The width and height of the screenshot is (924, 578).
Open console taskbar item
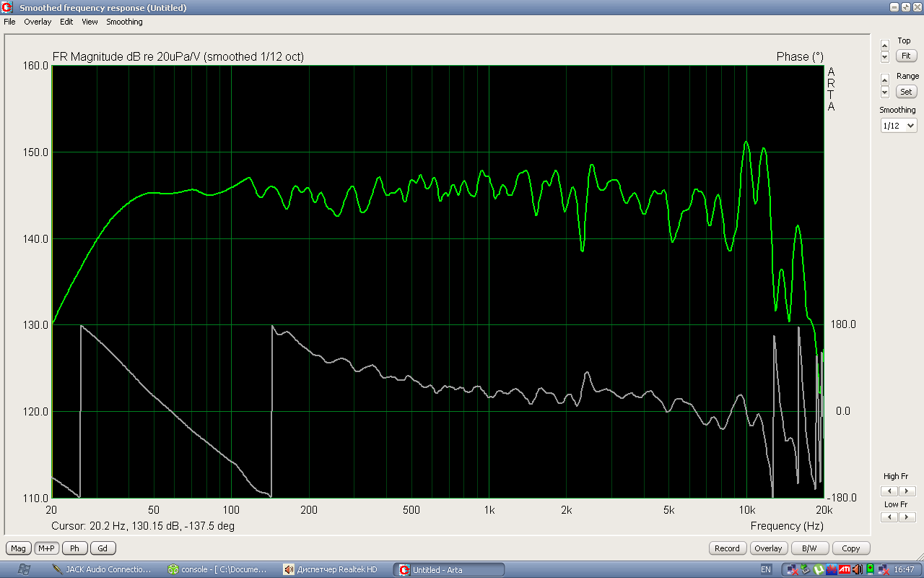(x=219, y=569)
